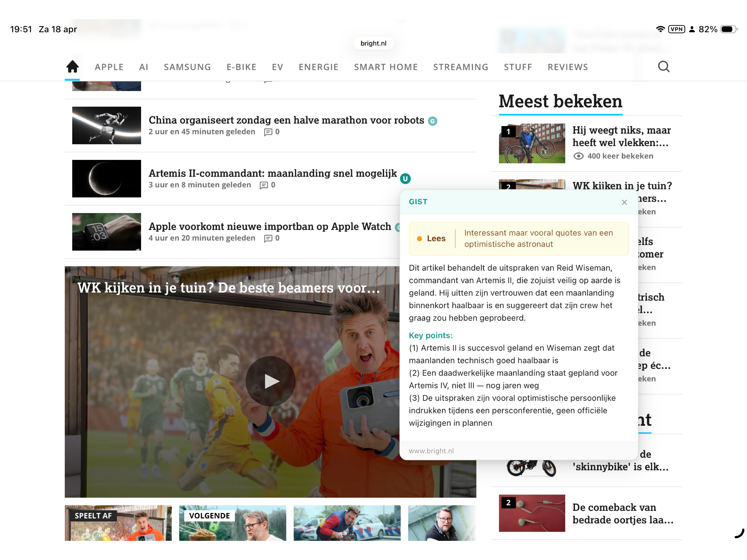The height and width of the screenshot is (560, 747).
Task: Select the Stuff navigation item
Action: (x=518, y=67)
